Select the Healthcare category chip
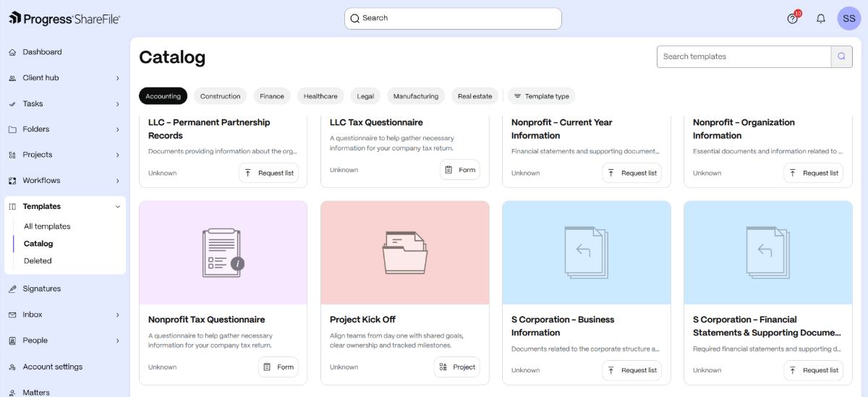This screenshot has width=868, height=397. tap(320, 96)
